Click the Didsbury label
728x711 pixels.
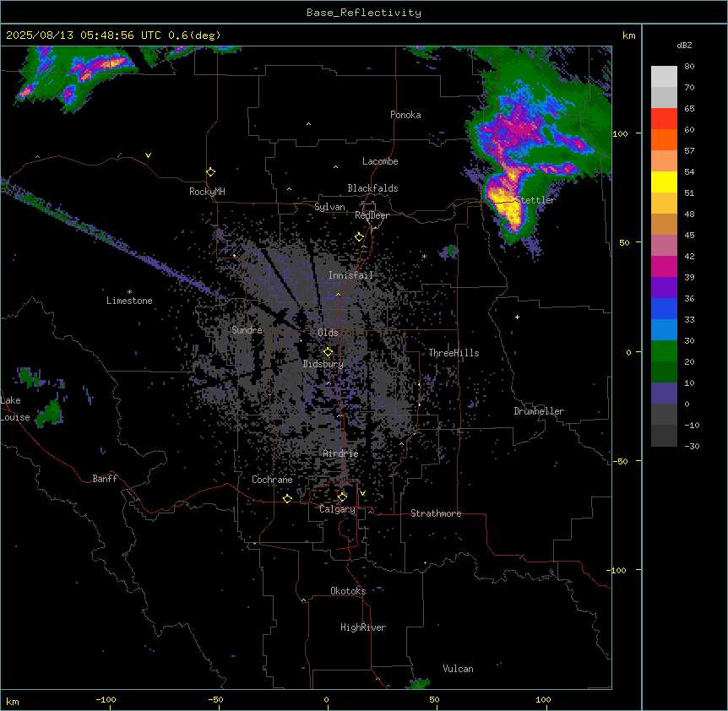point(323,364)
